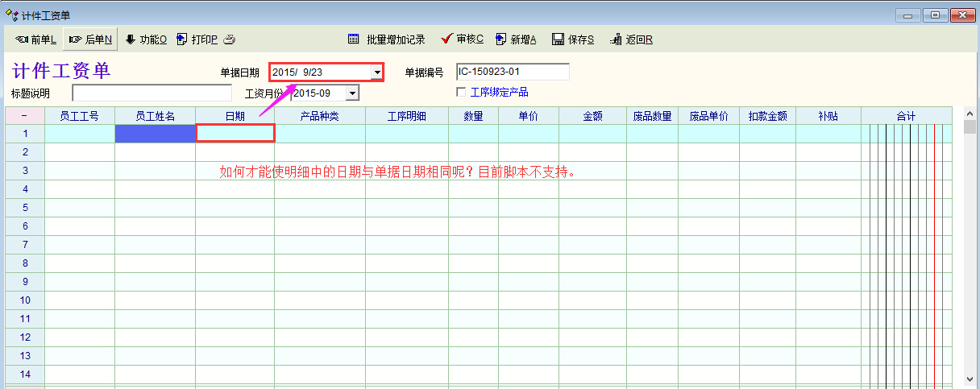Create a new sheet with 新增

516,39
